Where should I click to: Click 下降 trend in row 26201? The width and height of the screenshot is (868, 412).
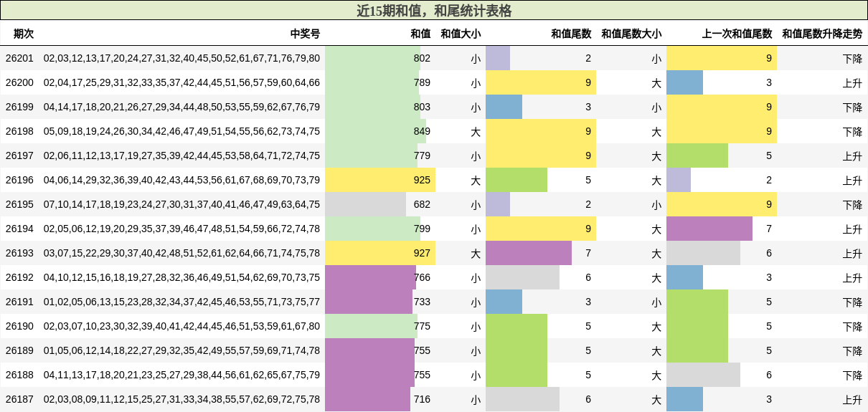coord(852,58)
